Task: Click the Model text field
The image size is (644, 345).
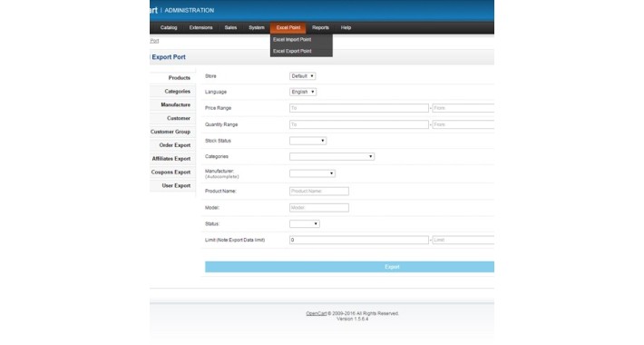Action: pos(319,208)
